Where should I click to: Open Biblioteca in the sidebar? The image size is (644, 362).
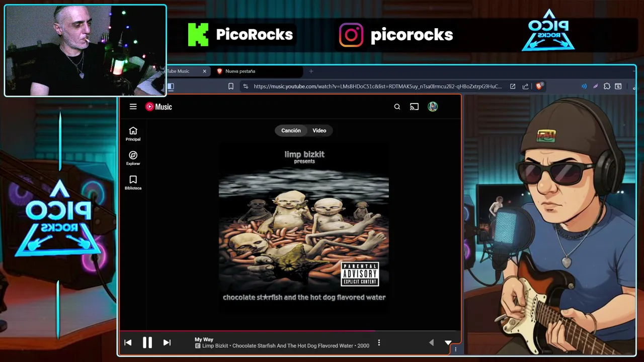(x=133, y=183)
